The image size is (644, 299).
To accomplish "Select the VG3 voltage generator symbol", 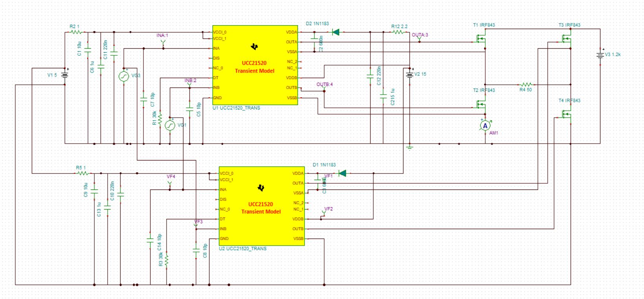I will 124,76.
